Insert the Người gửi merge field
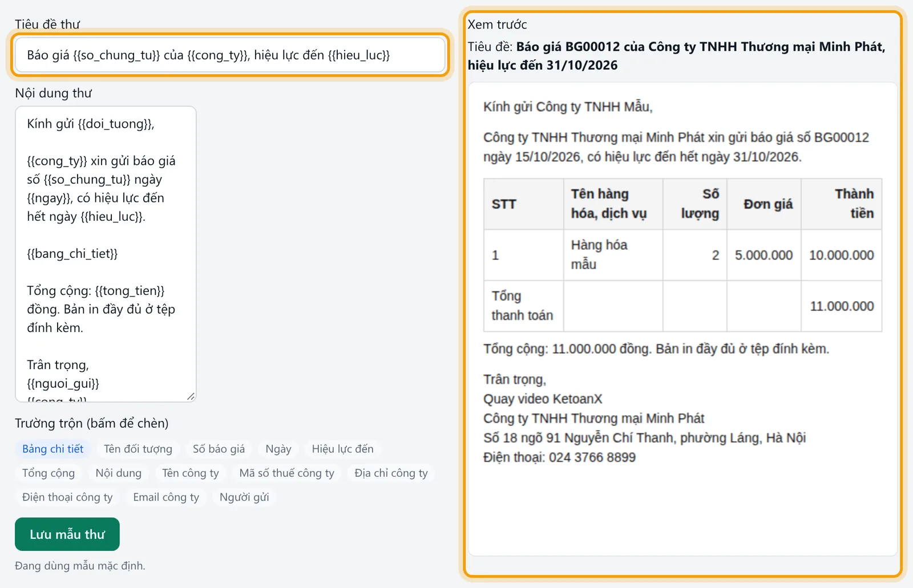Image resolution: width=913 pixels, height=588 pixels. tap(244, 497)
